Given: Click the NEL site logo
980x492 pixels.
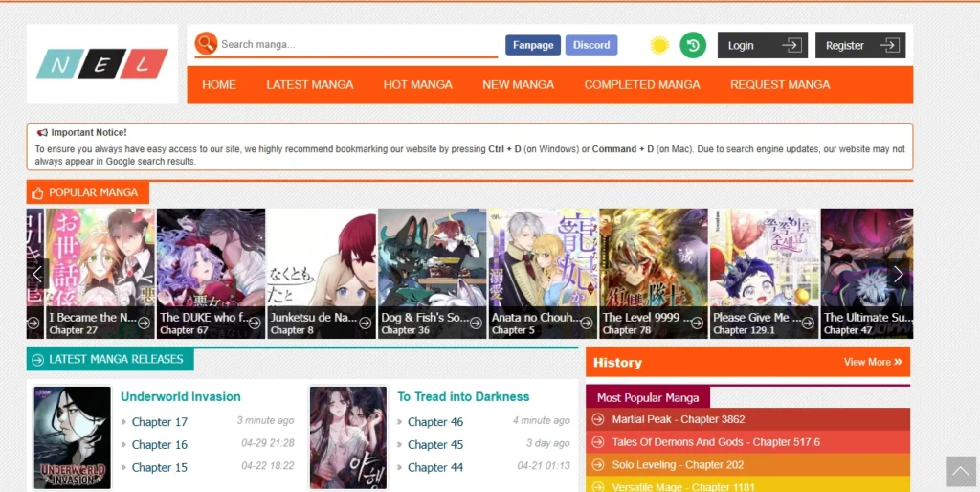Looking at the screenshot, I should (x=102, y=64).
